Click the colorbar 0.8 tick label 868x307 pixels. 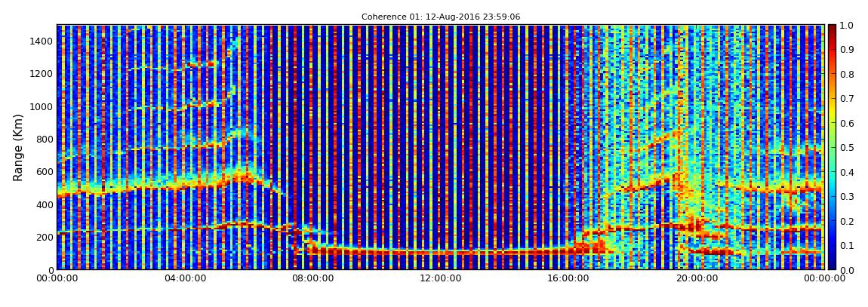[x=846, y=74]
